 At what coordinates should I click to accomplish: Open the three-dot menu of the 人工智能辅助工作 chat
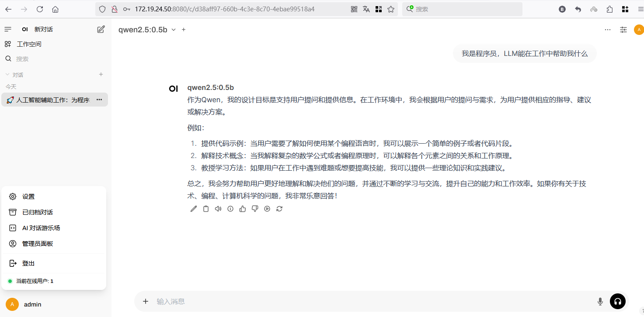pyautogui.click(x=99, y=100)
